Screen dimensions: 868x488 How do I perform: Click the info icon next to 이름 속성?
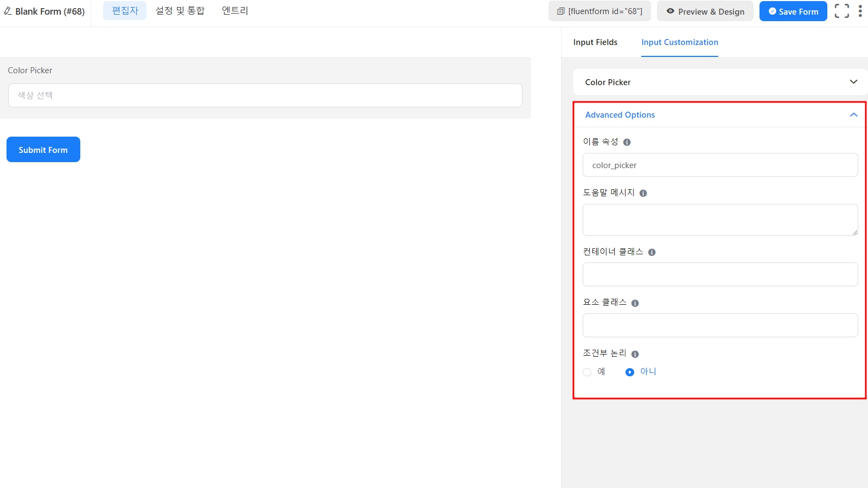[627, 142]
